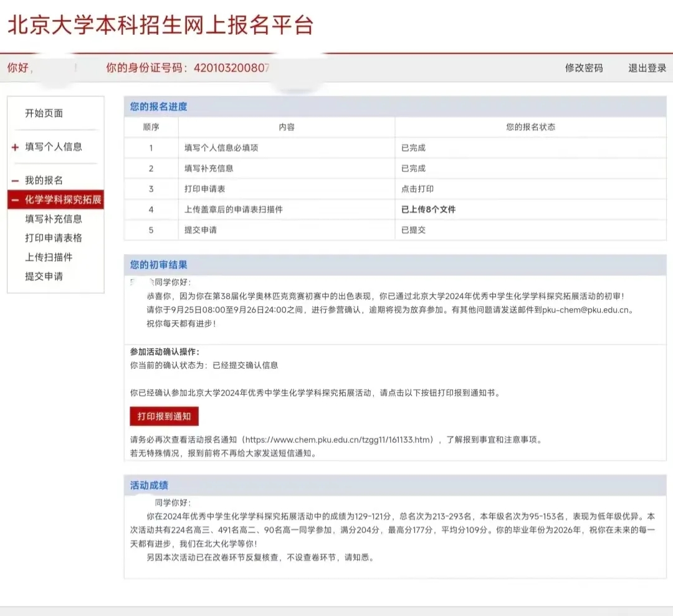Log out via 退出登录
Image resolution: width=673 pixels, height=616 pixels.
[x=647, y=68]
